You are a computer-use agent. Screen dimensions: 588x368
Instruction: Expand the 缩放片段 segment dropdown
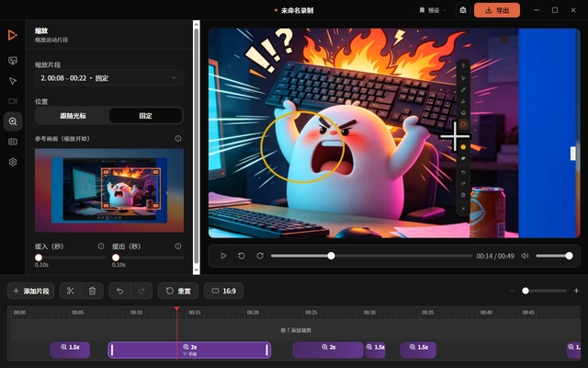coord(109,78)
